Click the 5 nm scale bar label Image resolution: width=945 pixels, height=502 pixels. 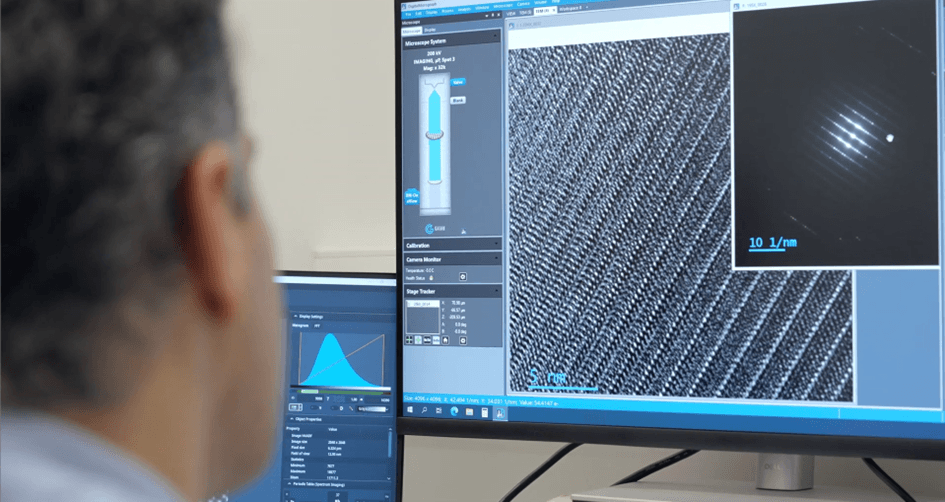[548, 378]
